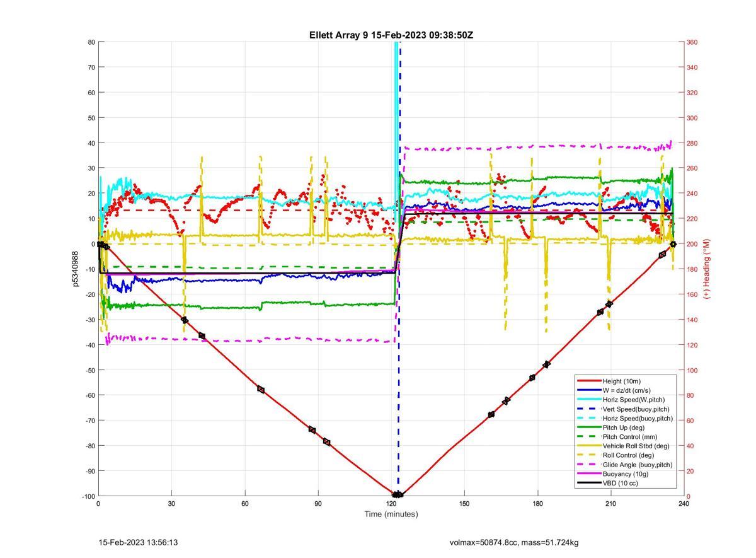The height and width of the screenshot is (558, 756).
Task: Click the red heading tick label 100
Action: pyautogui.click(x=692, y=370)
